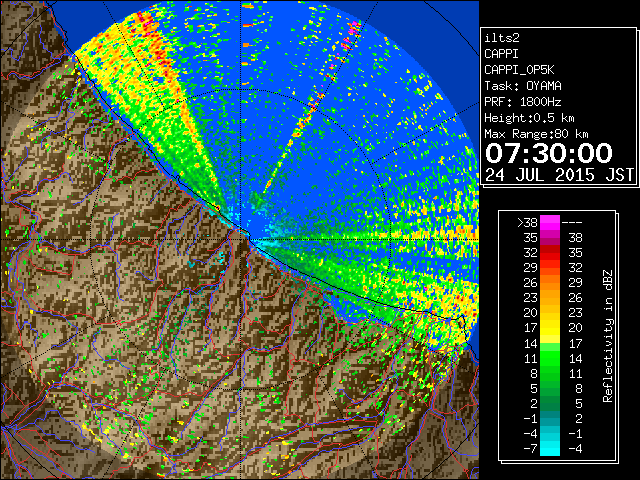The height and width of the screenshot is (480, 640).
Task: Select the "Height:0.5 km" entry
Action: click(529, 118)
